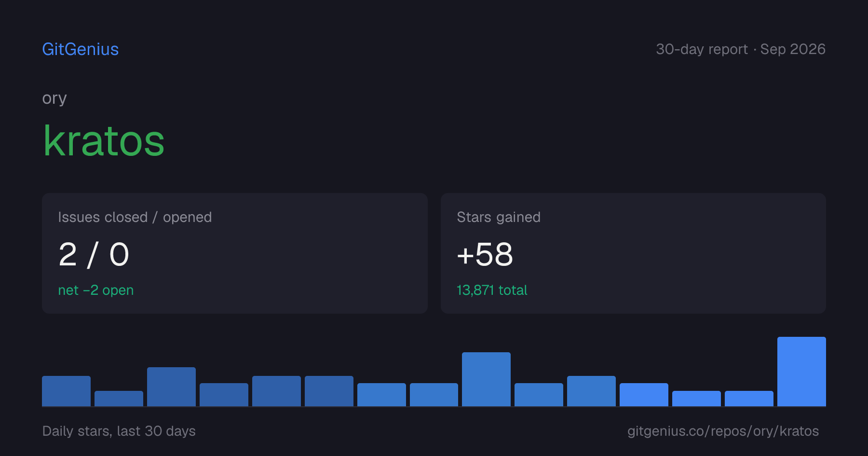Select the net −2 open text
Viewport: 868px width, 456px height.
[x=95, y=290]
